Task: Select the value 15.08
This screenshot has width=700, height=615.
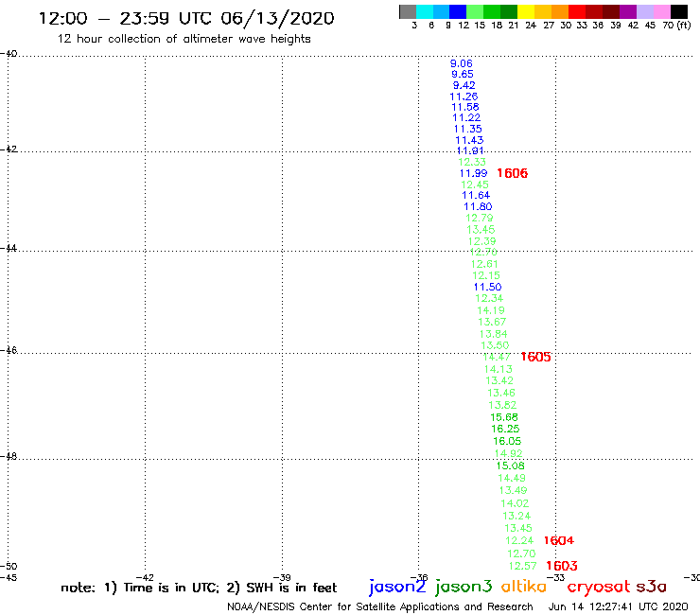Action: (x=510, y=466)
